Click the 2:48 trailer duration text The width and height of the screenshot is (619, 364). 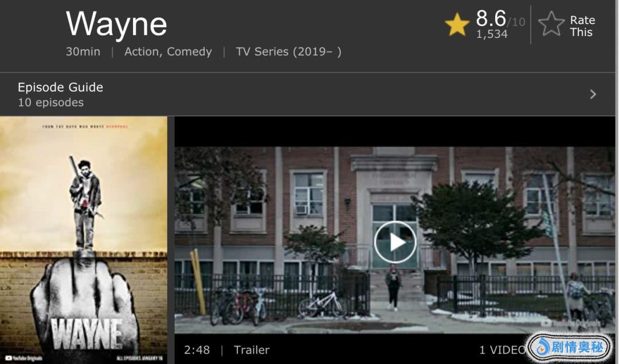197,350
